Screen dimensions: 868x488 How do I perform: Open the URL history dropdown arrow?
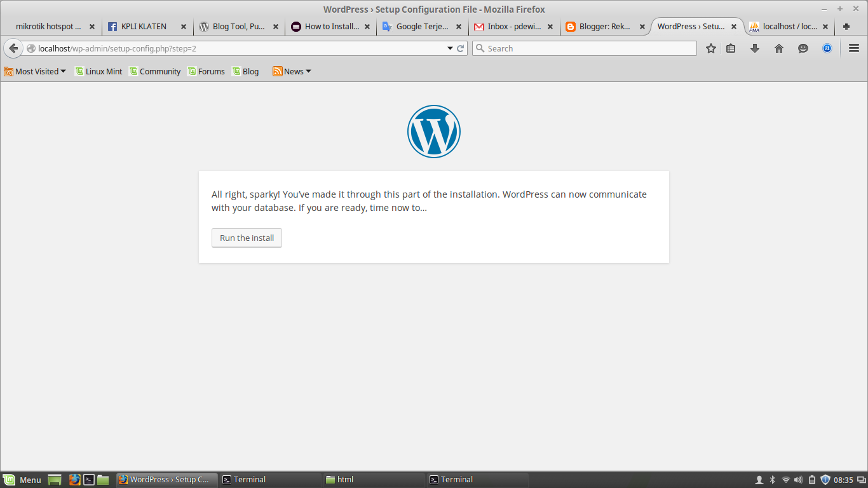click(450, 48)
